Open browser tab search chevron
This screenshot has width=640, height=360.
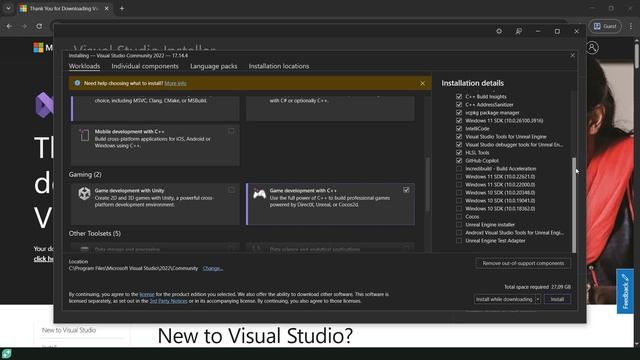(x=8, y=8)
